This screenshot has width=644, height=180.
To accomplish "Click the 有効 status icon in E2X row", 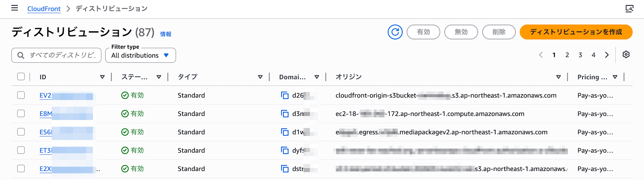I will point(125,169).
